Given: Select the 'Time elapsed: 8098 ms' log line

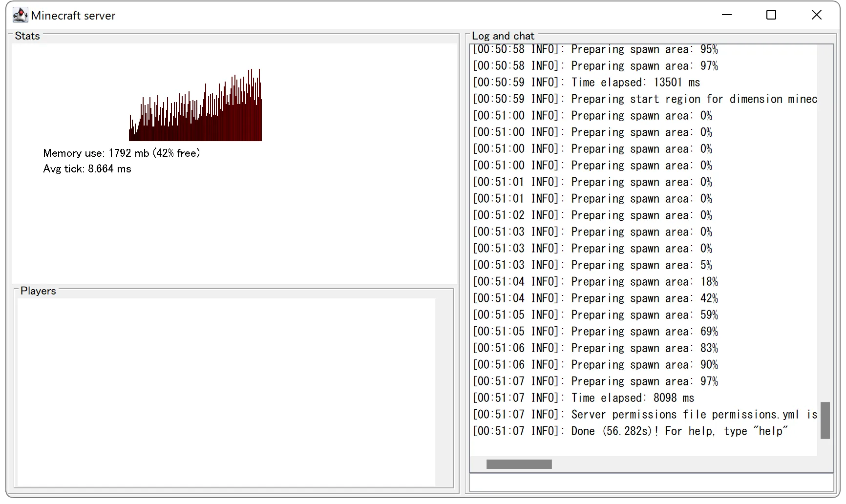Looking at the screenshot, I should click(x=583, y=398).
